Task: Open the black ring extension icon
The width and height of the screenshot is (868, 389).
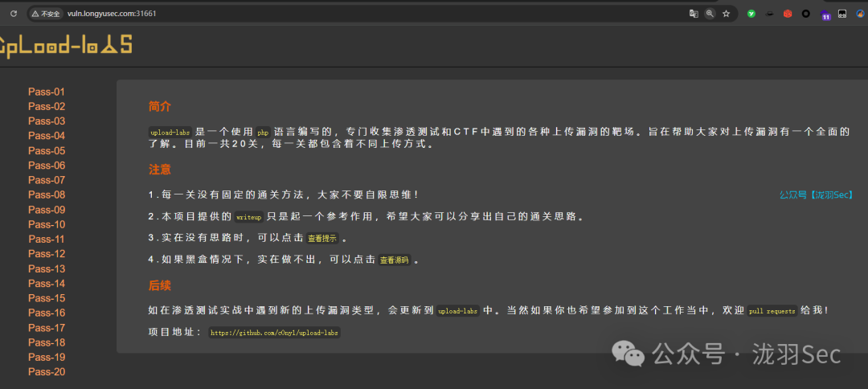Action: 806,14
